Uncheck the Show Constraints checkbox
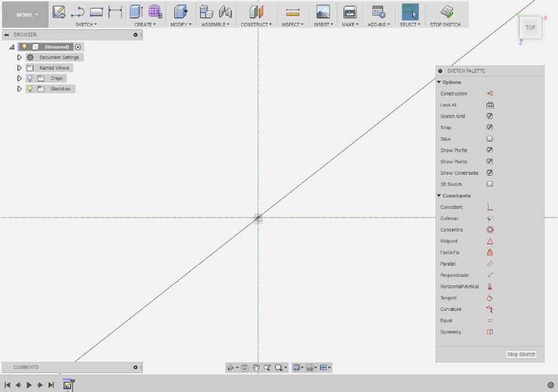 coord(490,172)
